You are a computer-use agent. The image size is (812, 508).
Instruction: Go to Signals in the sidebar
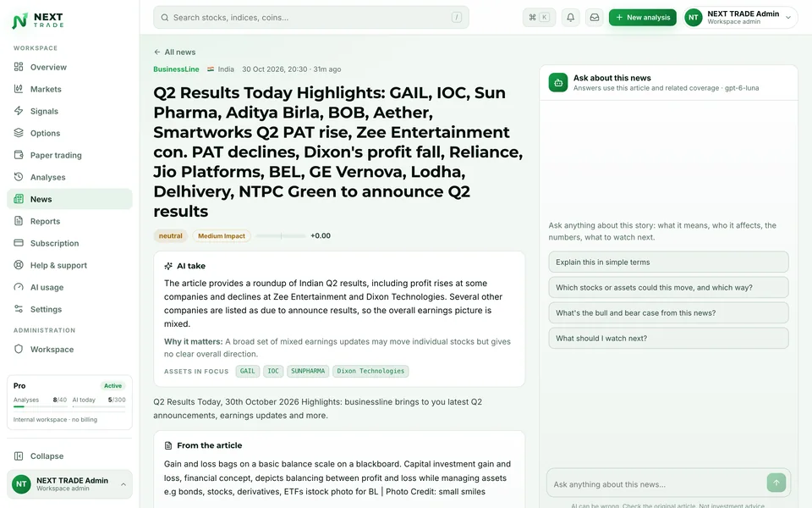pyautogui.click(x=69, y=111)
